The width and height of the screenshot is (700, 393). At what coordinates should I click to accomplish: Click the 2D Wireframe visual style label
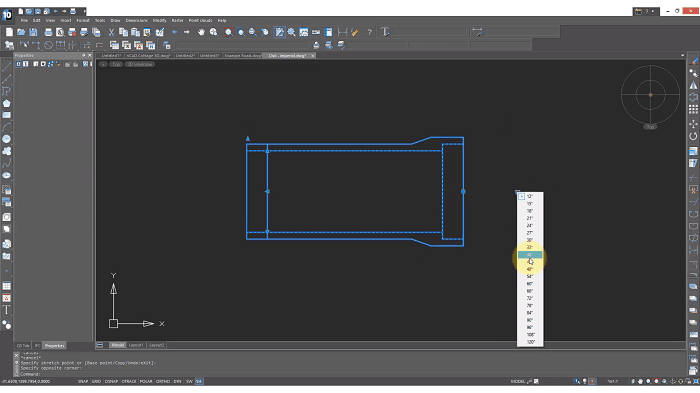tap(140, 64)
